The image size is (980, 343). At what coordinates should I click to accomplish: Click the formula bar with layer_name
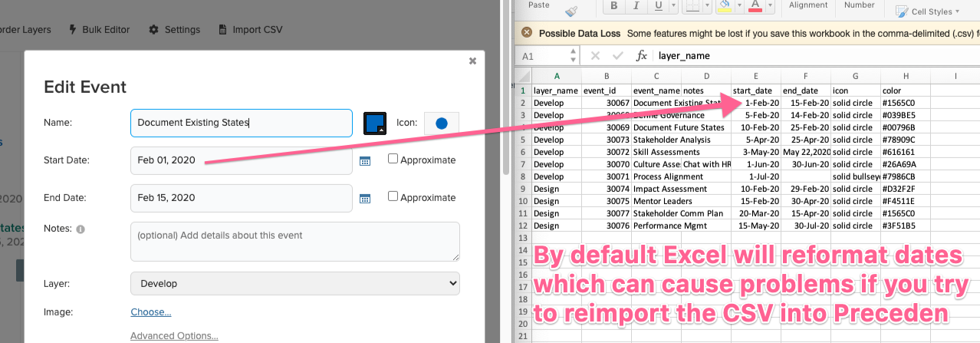pos(817,56)
